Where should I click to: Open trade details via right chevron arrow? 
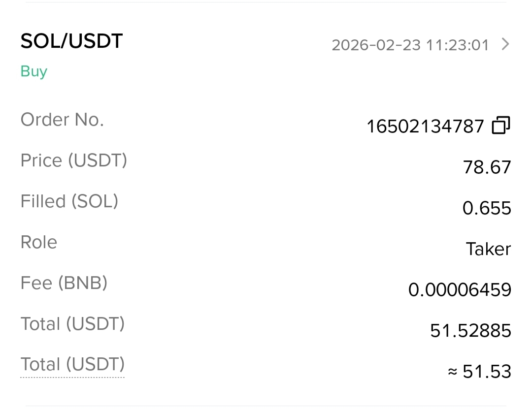(x=505, y=45)
